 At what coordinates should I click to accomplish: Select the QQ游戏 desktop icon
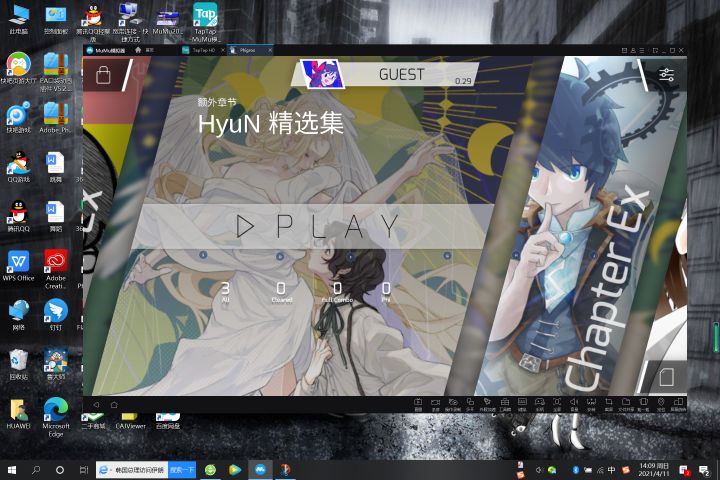(x=18, y=166)
